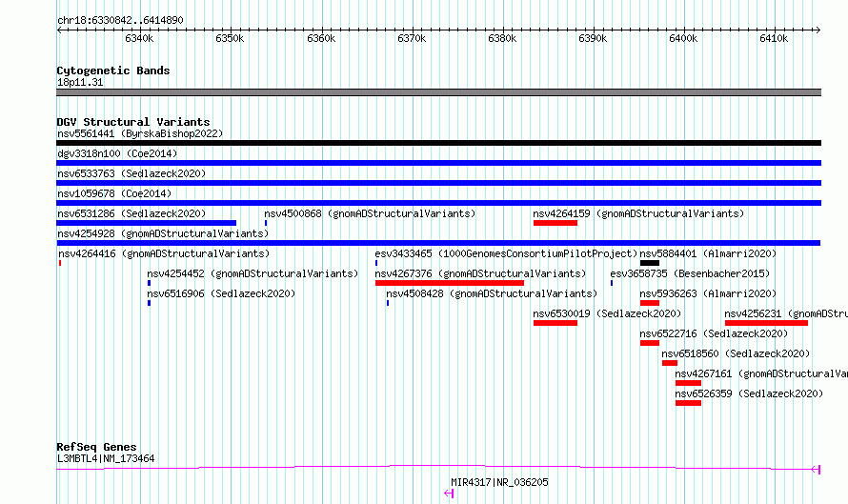Click the RefSeq Genes track title
Image resolution: width=848 pixels, height=504 pixels.
click(97, 447)
